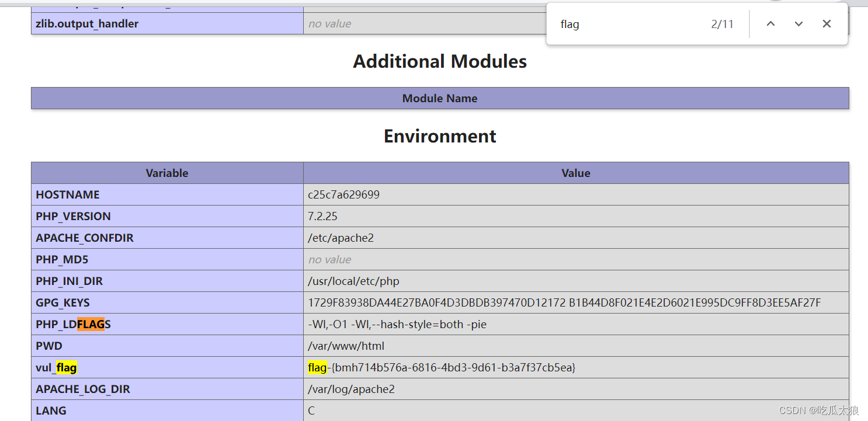The image size is (868, 421).
Task: Click the /var/www/html value
Action: tap(346, 346)
